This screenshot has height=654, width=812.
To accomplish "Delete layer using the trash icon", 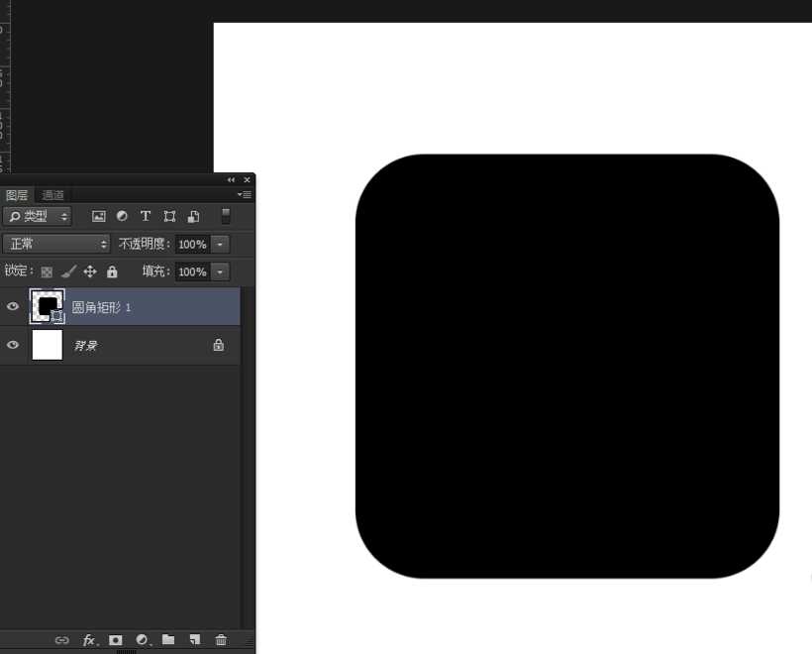I will coord(221,640).
